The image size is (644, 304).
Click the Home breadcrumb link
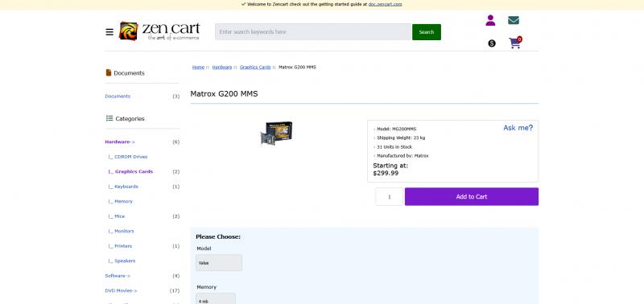(198, 68)
